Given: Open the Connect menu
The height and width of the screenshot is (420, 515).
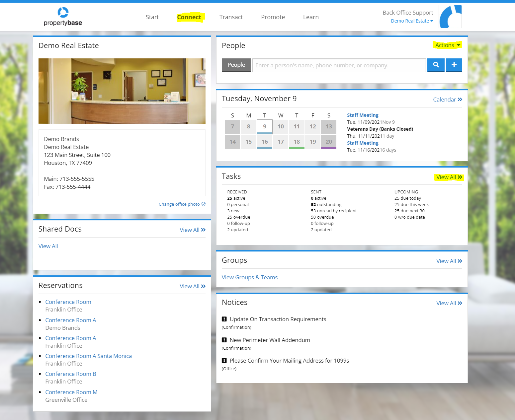Looking at the screenshot, I should [189, 17].
